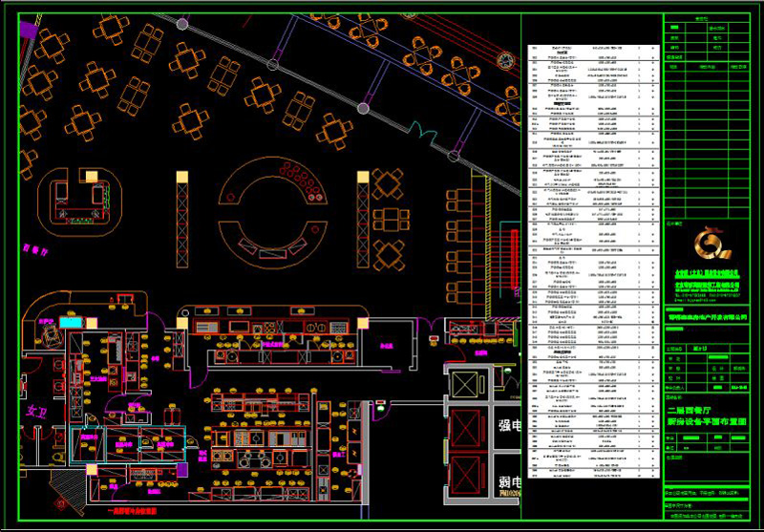
Task: Click the cyan double-door symbol on diagonal wall
Action: [417, 129]
